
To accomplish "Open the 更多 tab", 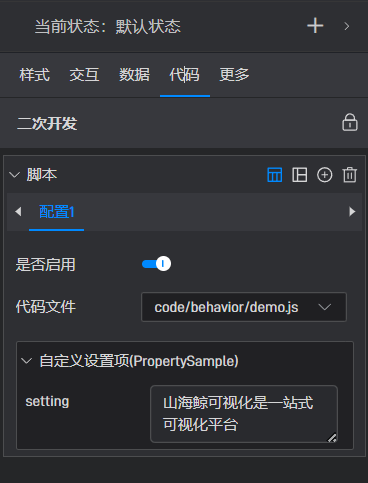I will 234,74.
